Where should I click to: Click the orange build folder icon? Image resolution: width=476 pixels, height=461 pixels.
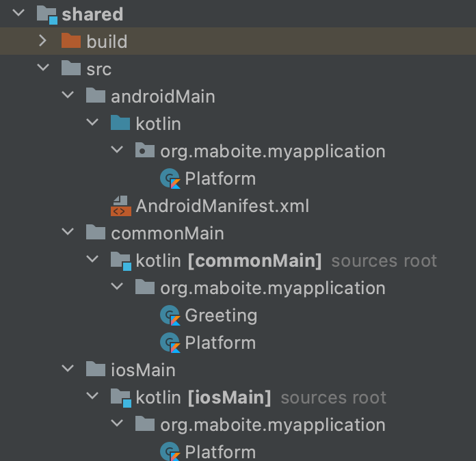tap(70, 41)
